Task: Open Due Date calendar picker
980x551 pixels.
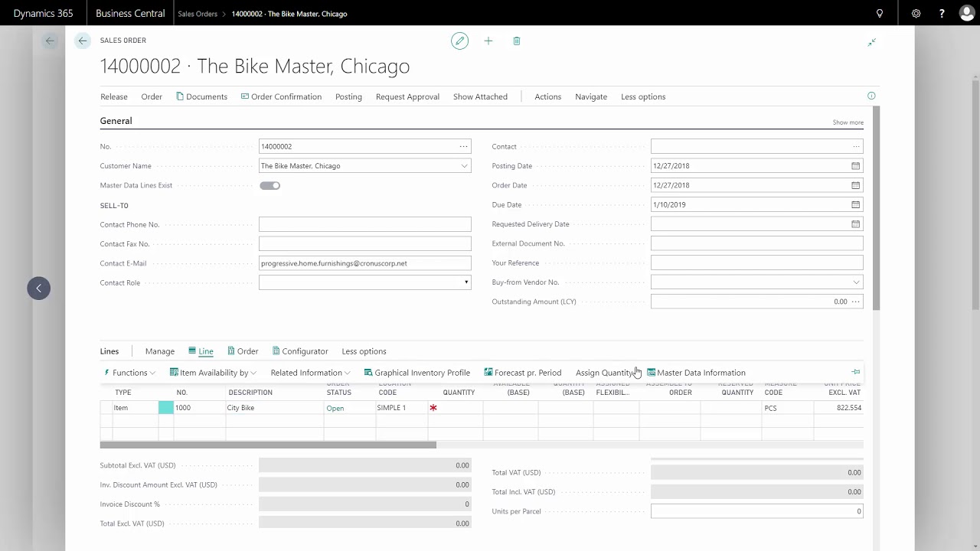Action: point(855,204)
